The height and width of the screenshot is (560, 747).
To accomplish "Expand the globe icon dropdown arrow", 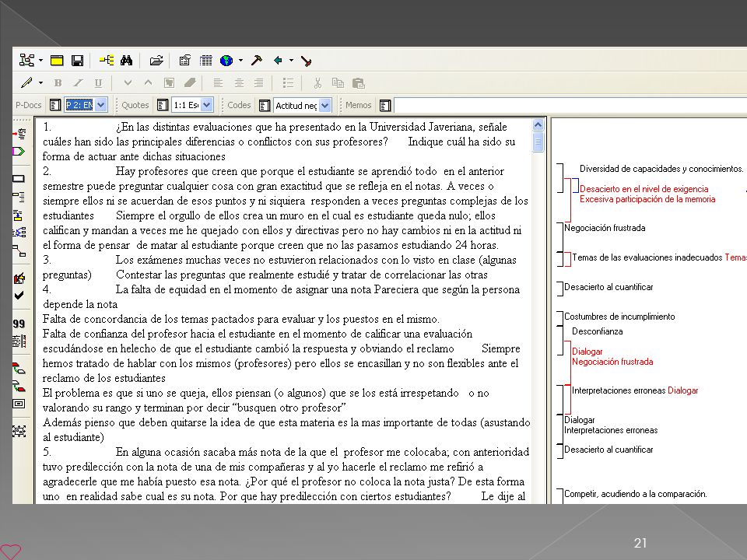I will 240,61.
